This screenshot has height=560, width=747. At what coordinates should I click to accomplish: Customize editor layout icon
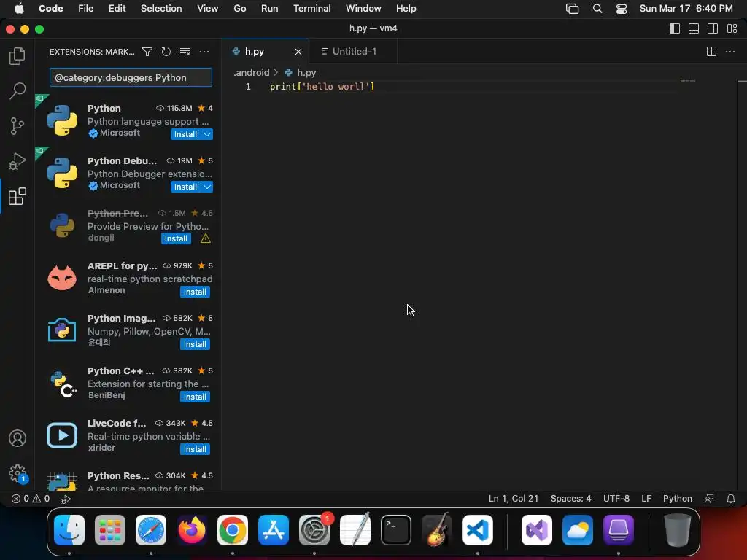click(732, 28)
